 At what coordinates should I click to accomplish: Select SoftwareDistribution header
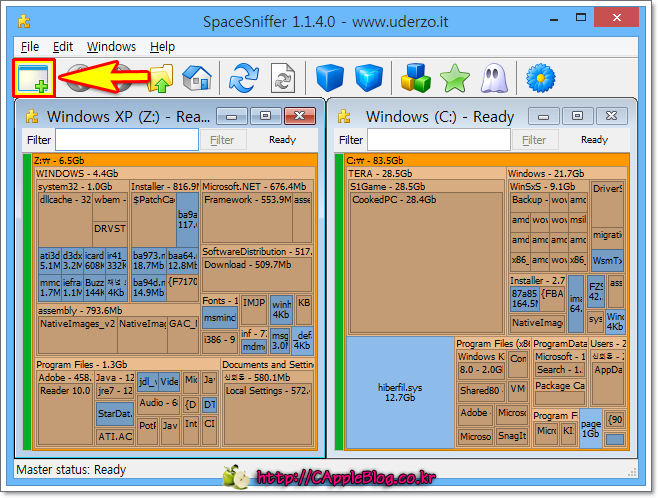257,251
